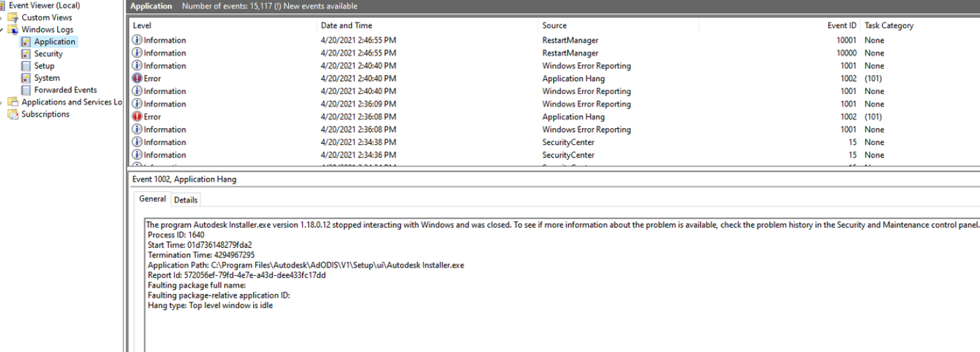Click the Security log icon
The width and height of the screenshot is (980, 352).
pyautogui.click(x=26, y=54)
